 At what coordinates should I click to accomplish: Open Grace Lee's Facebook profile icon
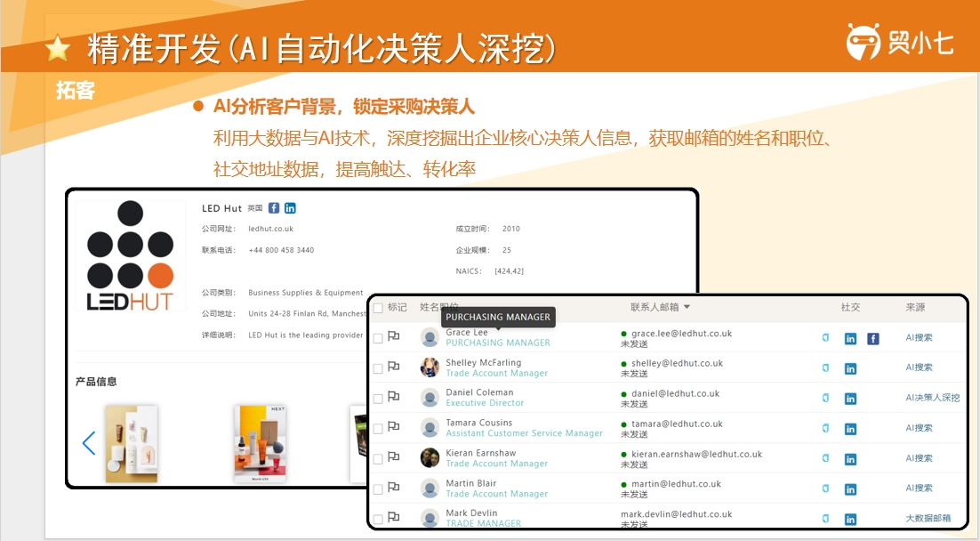873,339
